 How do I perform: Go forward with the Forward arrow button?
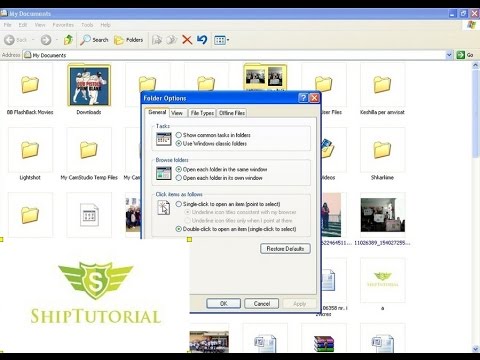[x=46, y=40]
